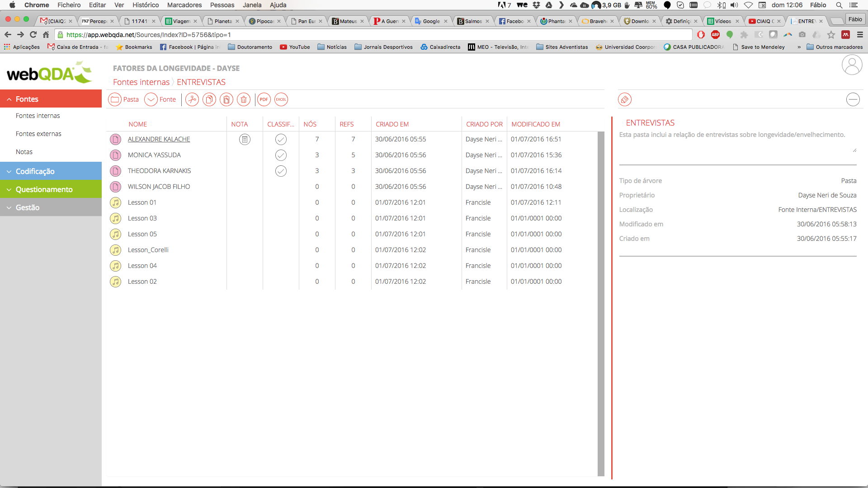Expand the Gestão sidebar section

tap(51, 207)
